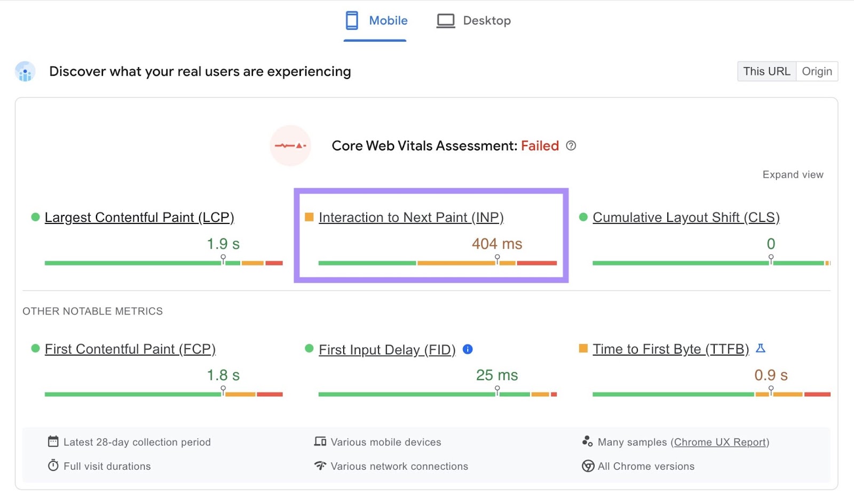The image size is (854, 504).
Task: Switch to the Desktop tab
Action: click(486, 20)
